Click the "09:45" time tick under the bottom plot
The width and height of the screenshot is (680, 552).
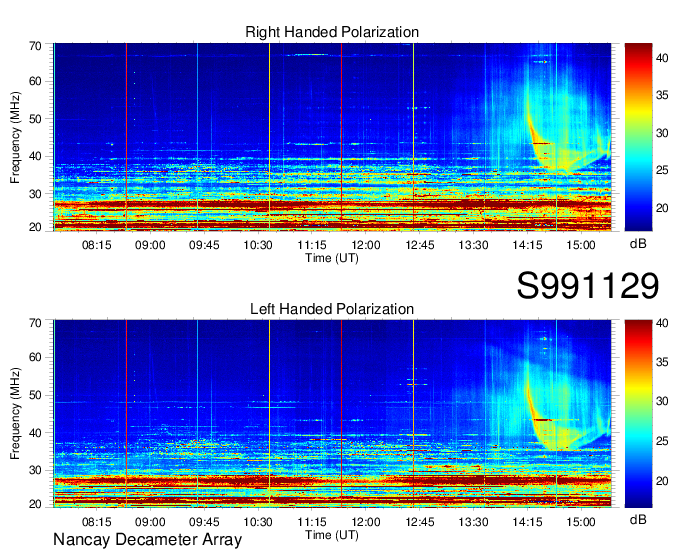pyautogui.click(x=204, y=522)
